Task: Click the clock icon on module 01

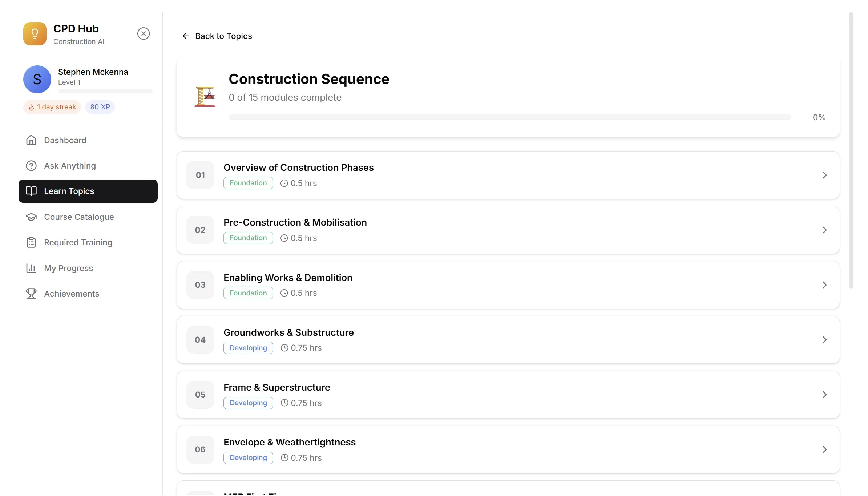Action: [284, 183]
